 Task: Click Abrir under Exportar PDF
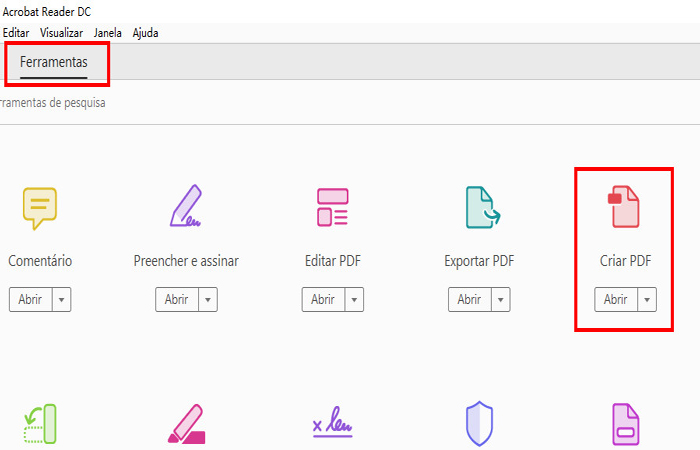click(x=470, y=300)
